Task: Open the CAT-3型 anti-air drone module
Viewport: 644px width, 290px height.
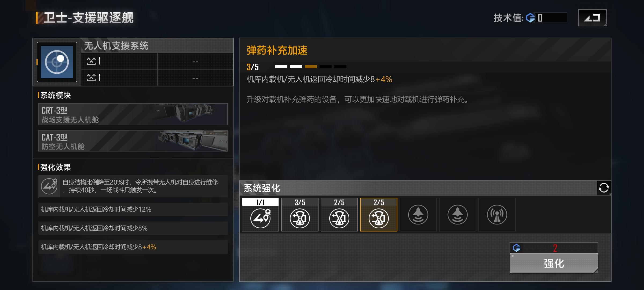Action: click(x=133, y=141)
